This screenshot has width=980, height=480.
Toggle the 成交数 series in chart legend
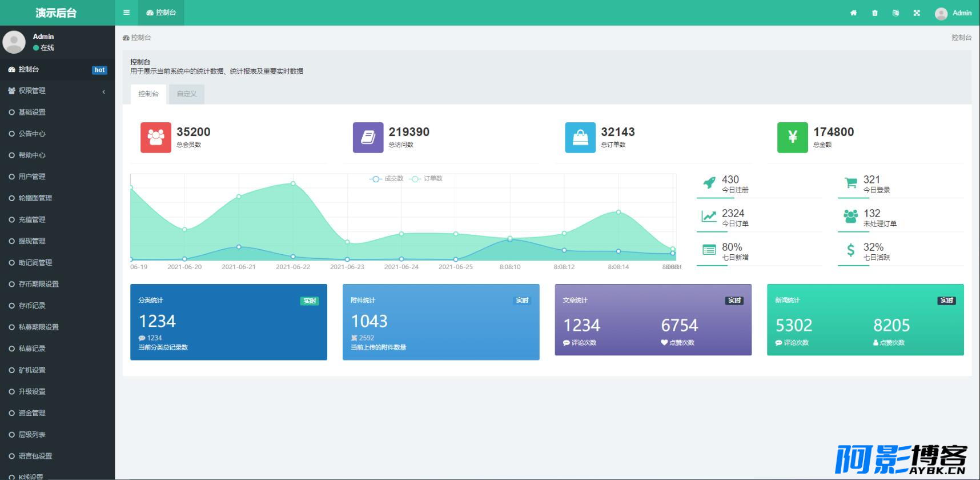coord(387,179)
